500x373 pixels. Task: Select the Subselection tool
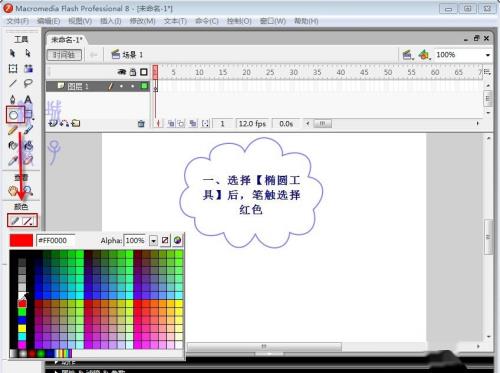click(x=28, y=53)
